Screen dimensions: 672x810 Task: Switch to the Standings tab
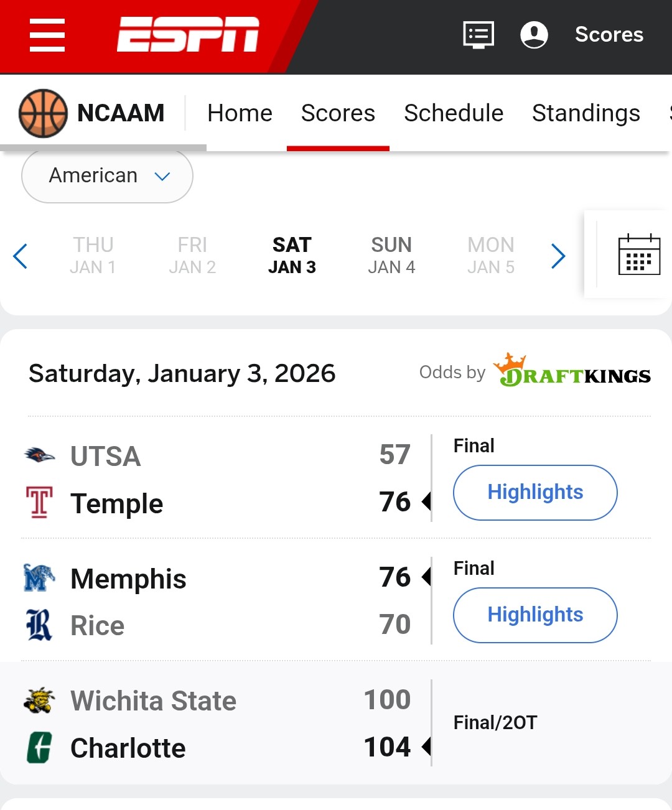pos(586,113)
